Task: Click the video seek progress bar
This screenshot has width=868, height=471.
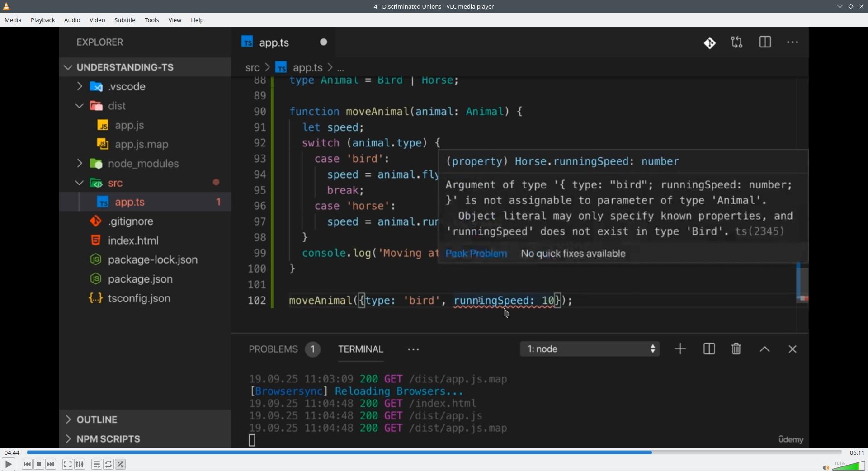Action: [x=434, y=452]
